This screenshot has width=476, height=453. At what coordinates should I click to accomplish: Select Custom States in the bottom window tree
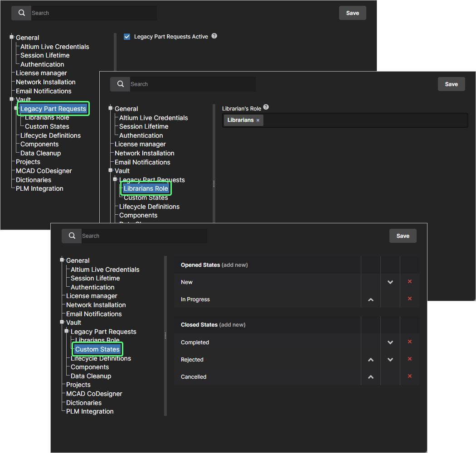coord(97,349)
